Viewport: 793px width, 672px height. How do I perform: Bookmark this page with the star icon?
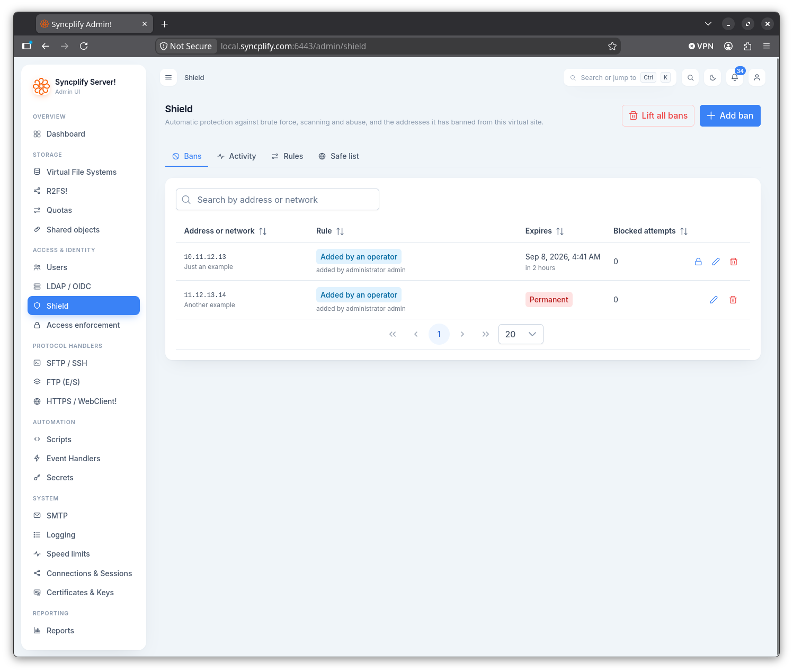(x=612, y=46)
